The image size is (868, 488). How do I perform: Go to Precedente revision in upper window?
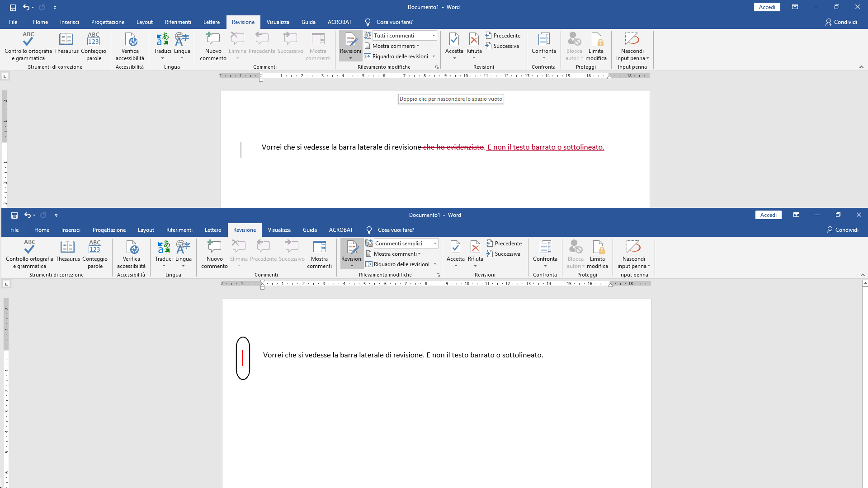(x=503, y=36)
